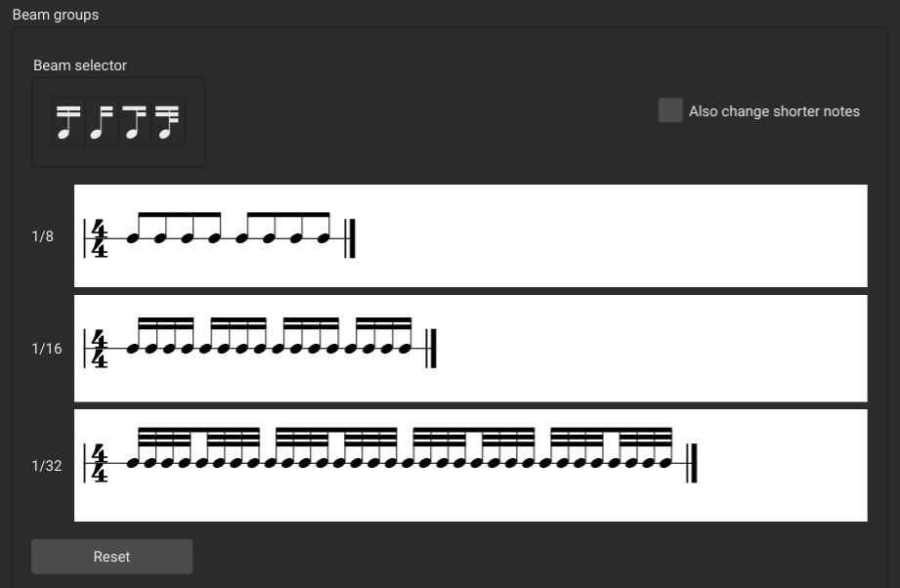The width and height of the screenshot is (900, 588).
Task: Click the 4/4 time signature in the 1/32 row
Action: 99,463
